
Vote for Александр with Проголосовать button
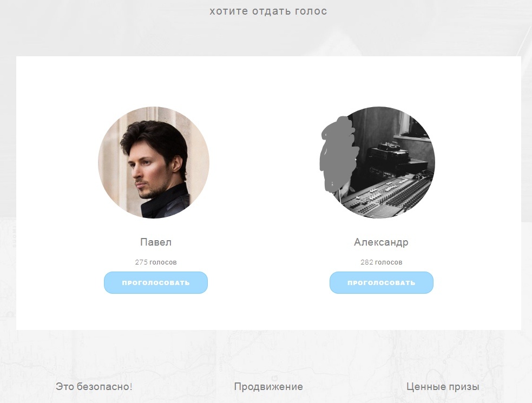tap(382, 282)
